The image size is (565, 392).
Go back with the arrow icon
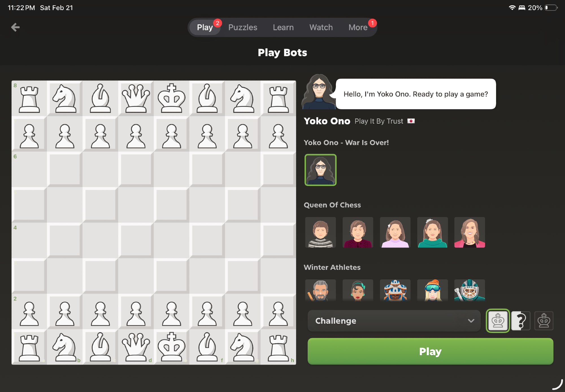(x=15, y=27)
